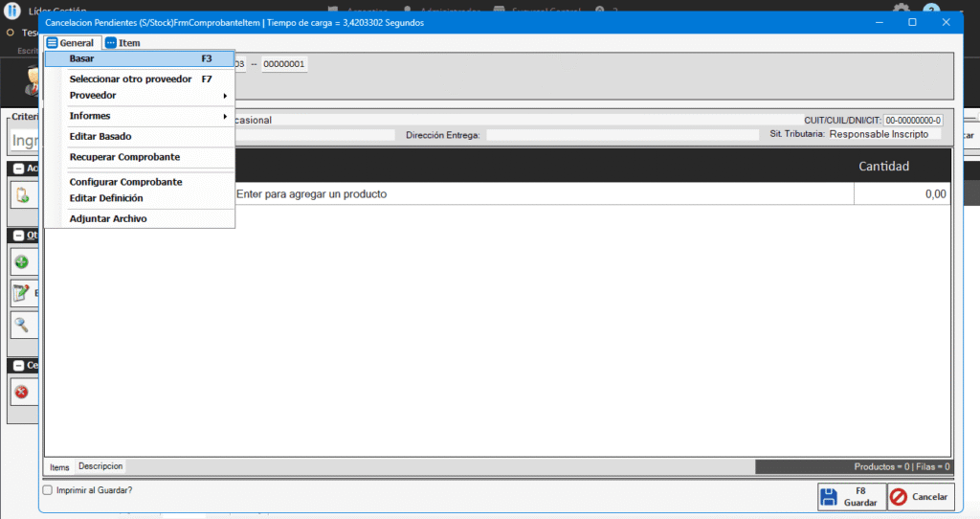This screenshot has width=980, height=519.
Task: Open the Item menu
Action: click(122, 43)
